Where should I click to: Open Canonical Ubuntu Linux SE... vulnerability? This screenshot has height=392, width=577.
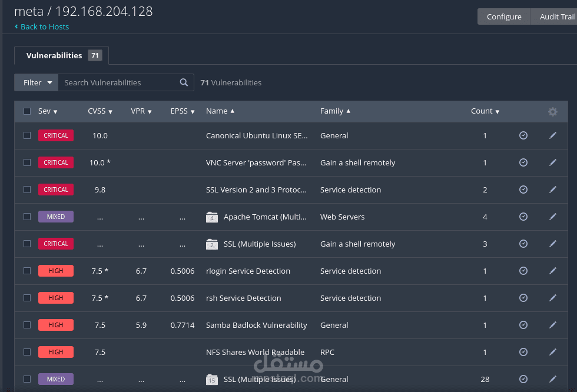[257, 136]
